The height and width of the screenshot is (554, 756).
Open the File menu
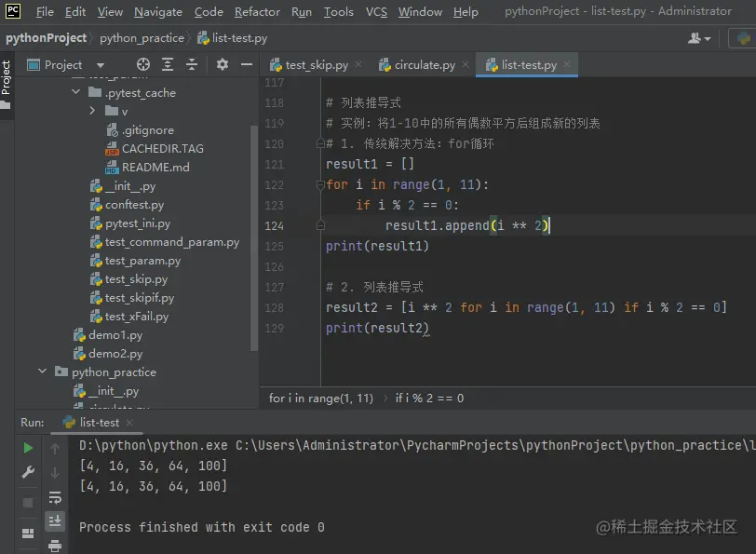pyautogui.click(x=45, y=11)
